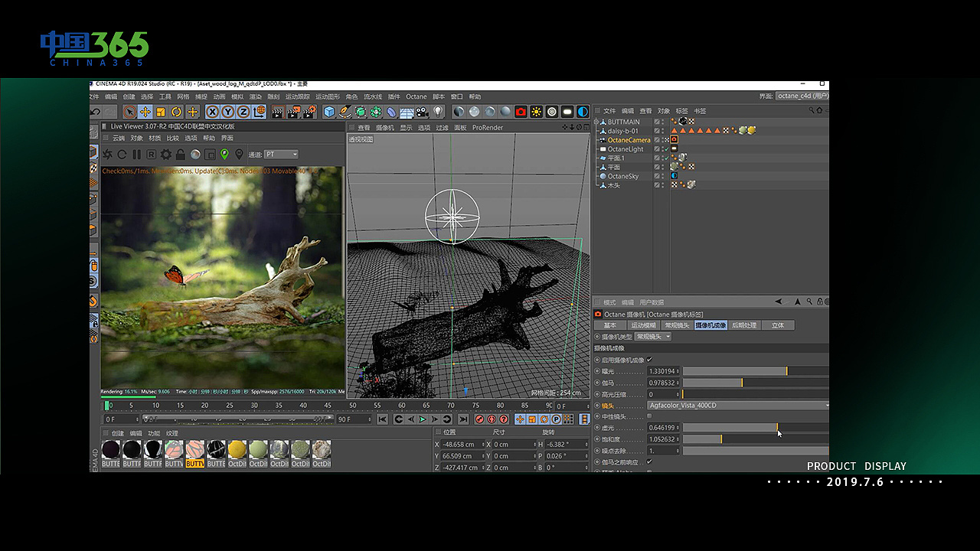This screenshot has width=980, height=551.
Task: Toggle 中性镜头 checkbox
Action: pos(649,416)
